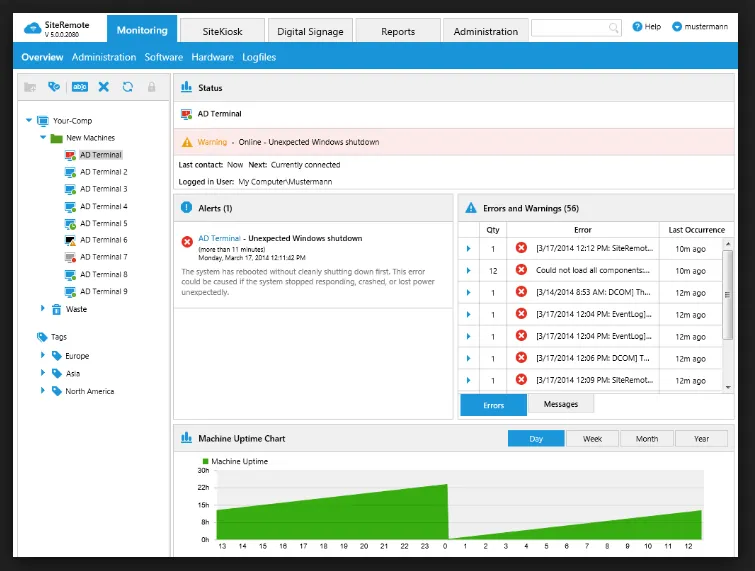Click the Errors and Warnings triangle icon
The height and width of the screenshot is (571, 755).
(471, 208)
